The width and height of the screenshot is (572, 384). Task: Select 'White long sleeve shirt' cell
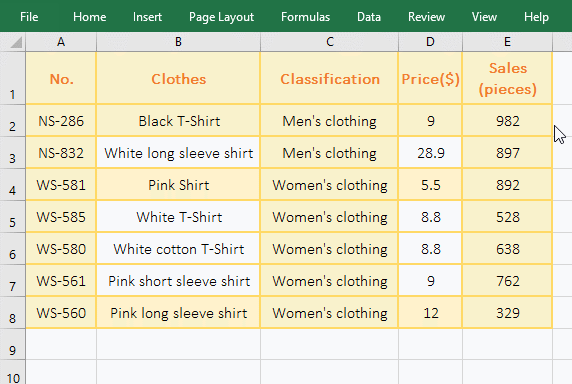pos(178,153)
